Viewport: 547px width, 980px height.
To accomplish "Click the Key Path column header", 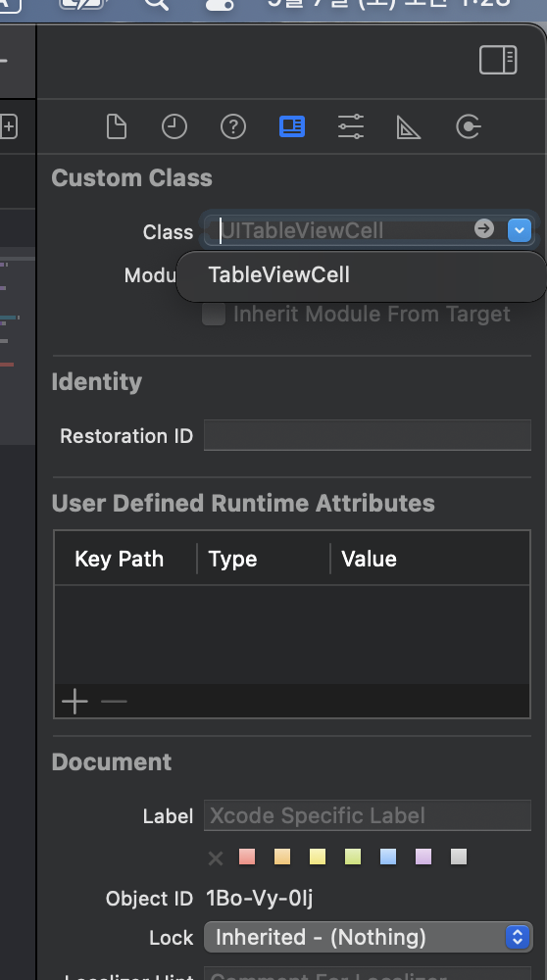I will tap(119, 559).
